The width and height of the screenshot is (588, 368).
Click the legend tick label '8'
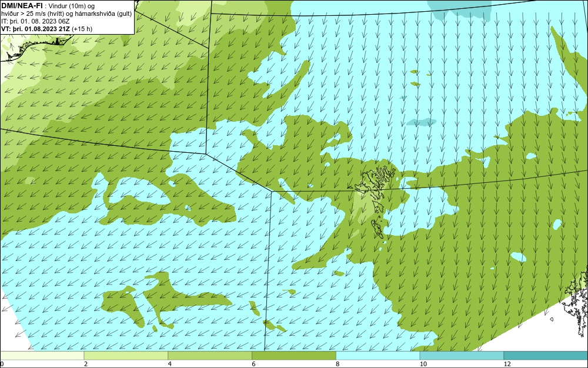338,364
